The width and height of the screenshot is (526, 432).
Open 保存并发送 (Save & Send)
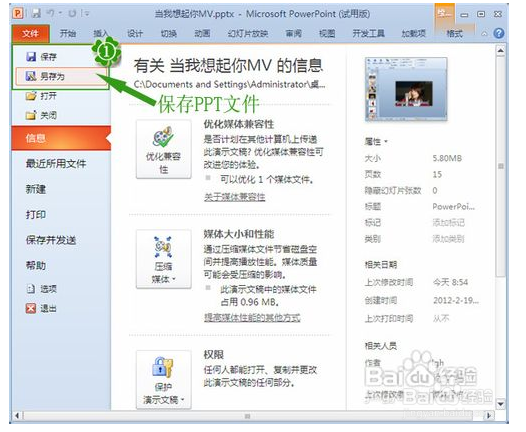[51, 240]
